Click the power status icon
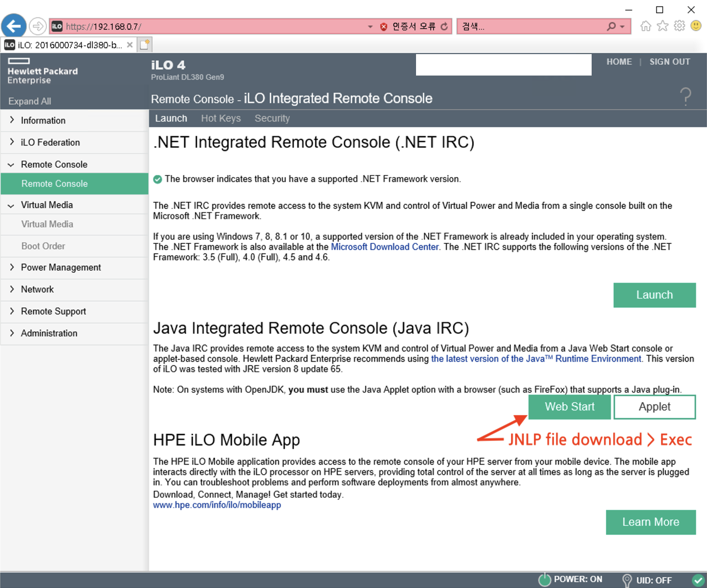The height and width of the screenshot is (588, 707). coord(545,580)
